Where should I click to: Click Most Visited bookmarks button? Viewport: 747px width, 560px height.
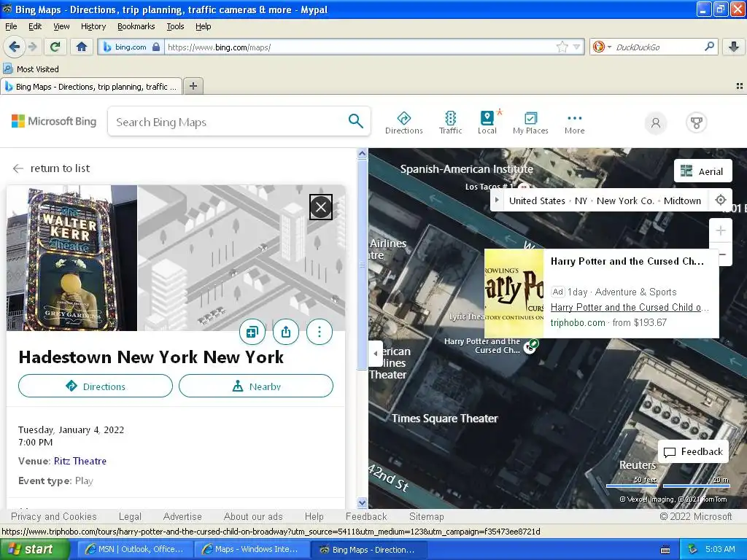(x=31, y=69)
